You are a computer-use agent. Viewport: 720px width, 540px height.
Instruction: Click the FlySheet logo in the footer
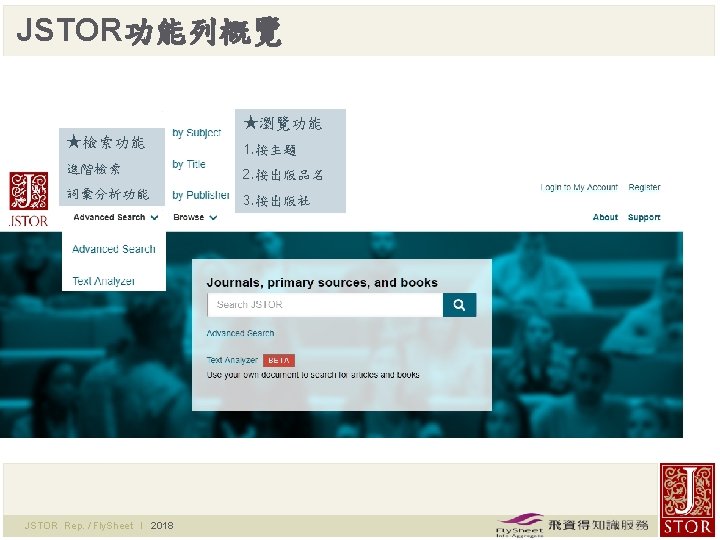(x=520, y=525)
